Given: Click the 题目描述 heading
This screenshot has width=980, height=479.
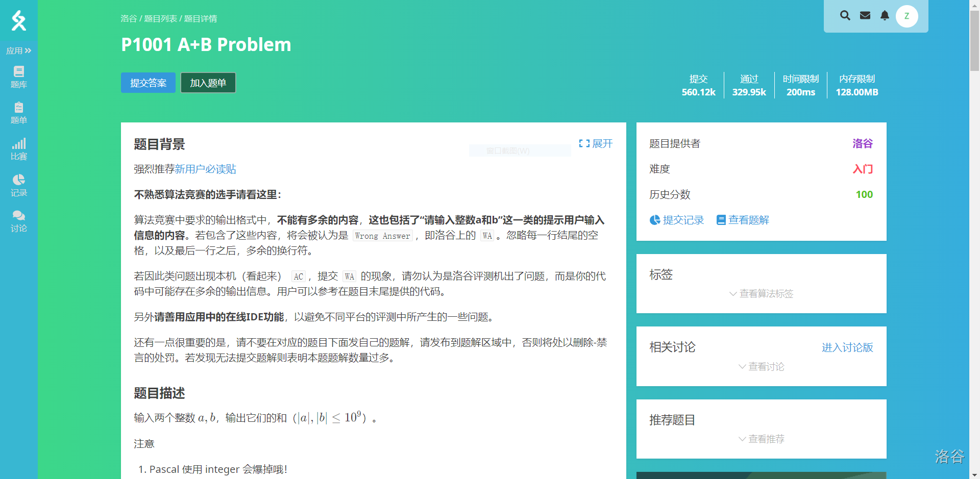Looking at the screenshot, I should pyautogui.click(x=159, y=393).
